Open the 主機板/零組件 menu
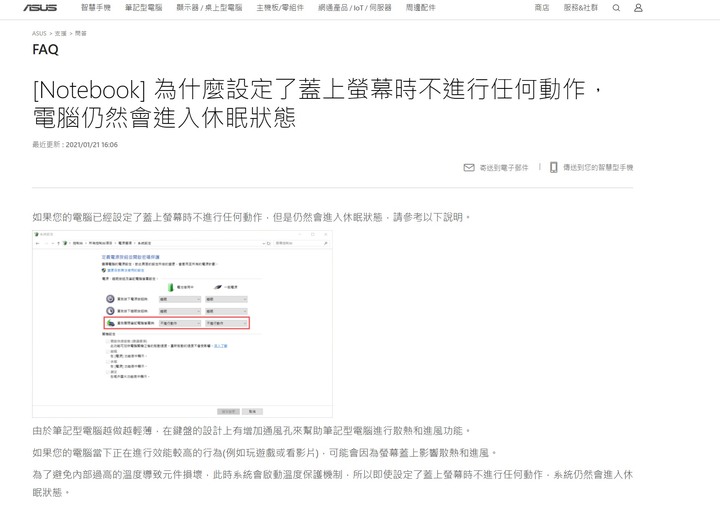 pos(280,8)
